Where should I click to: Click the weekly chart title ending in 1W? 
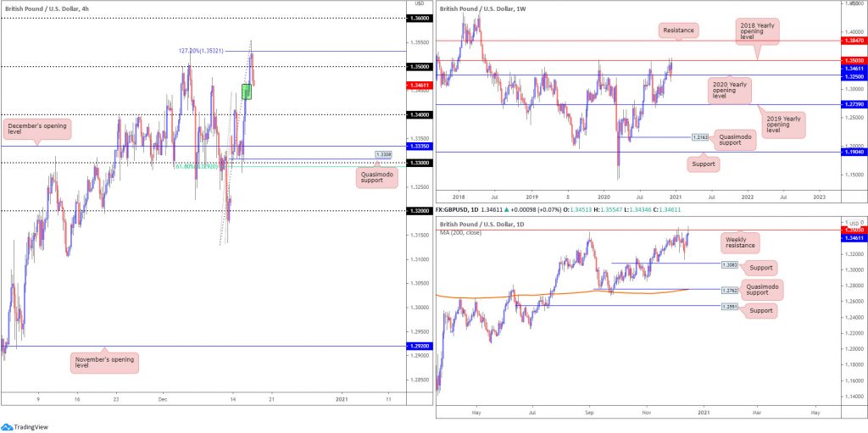pyautogui.click(x=484, y=8)
